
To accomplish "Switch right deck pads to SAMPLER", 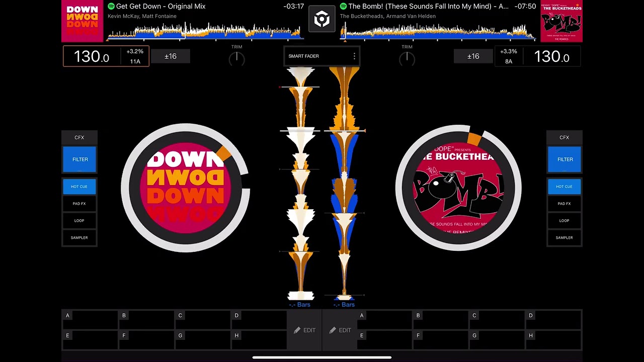I will point(564,238).
